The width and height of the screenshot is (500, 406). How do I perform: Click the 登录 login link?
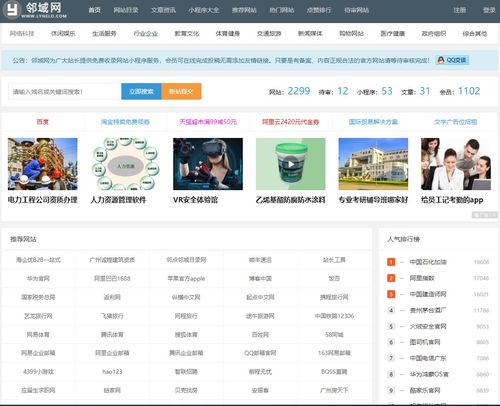[x=489, y=10]
